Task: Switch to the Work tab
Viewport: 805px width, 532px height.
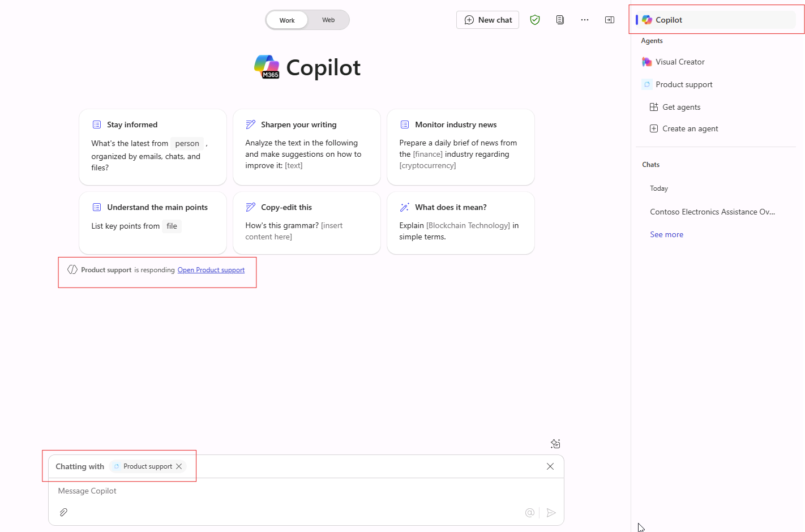Action: [287, 20]
